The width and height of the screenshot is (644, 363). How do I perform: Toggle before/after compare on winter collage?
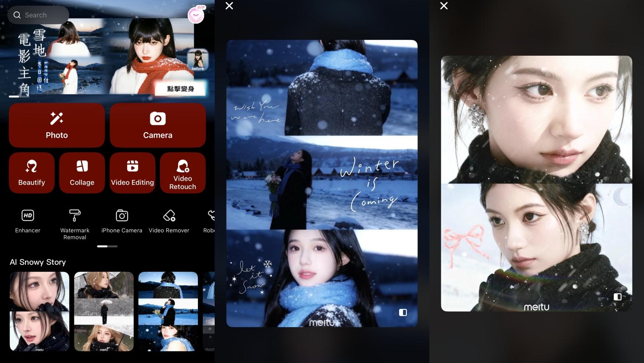(403, 312)
